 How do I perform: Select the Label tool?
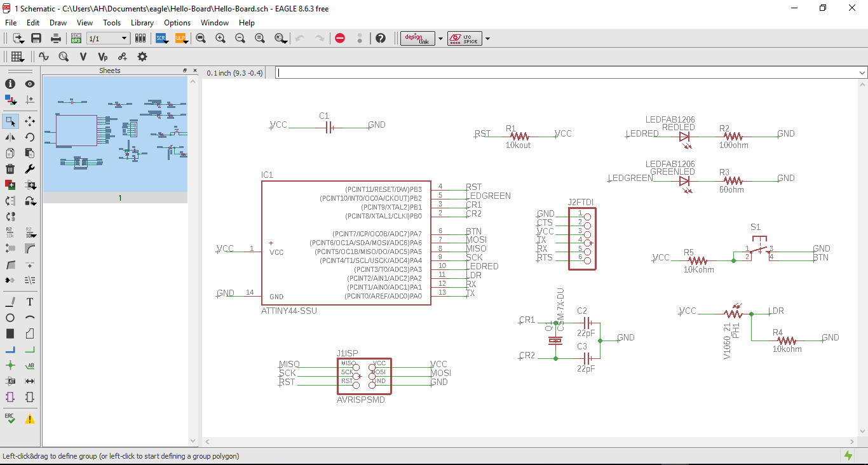click(30, 365)
